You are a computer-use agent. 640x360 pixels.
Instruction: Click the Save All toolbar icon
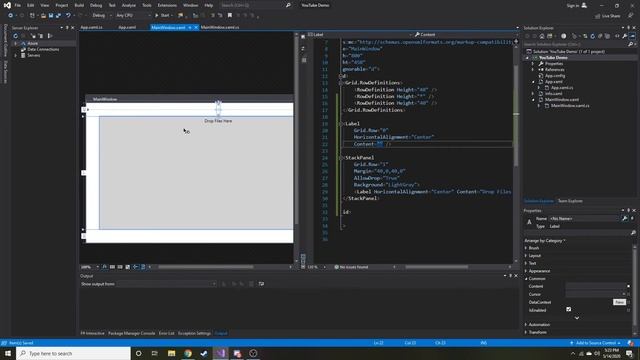(x=58, y=16)
